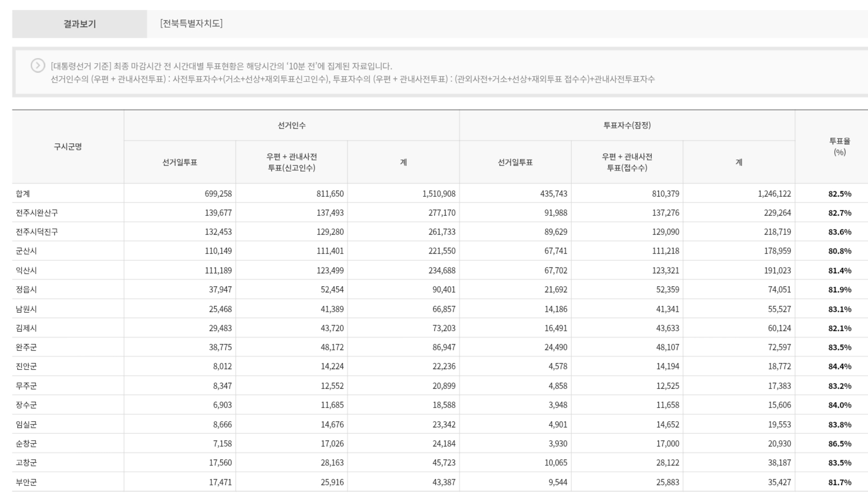Click the 82.5% total turnout value
The width and height of the screenshot is (868, 502).
point(840,193)
